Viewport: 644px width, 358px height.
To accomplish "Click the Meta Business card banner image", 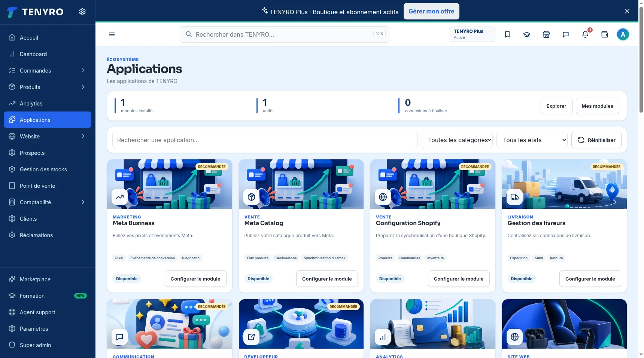I will [x=170, y=184].
